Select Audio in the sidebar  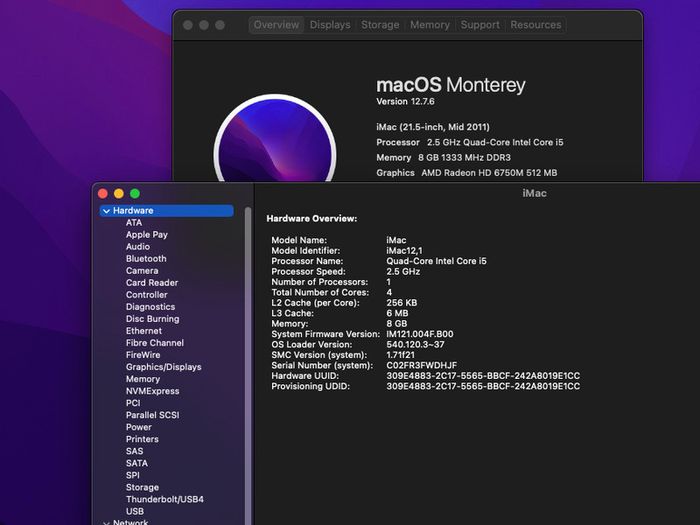click(138, 246)
